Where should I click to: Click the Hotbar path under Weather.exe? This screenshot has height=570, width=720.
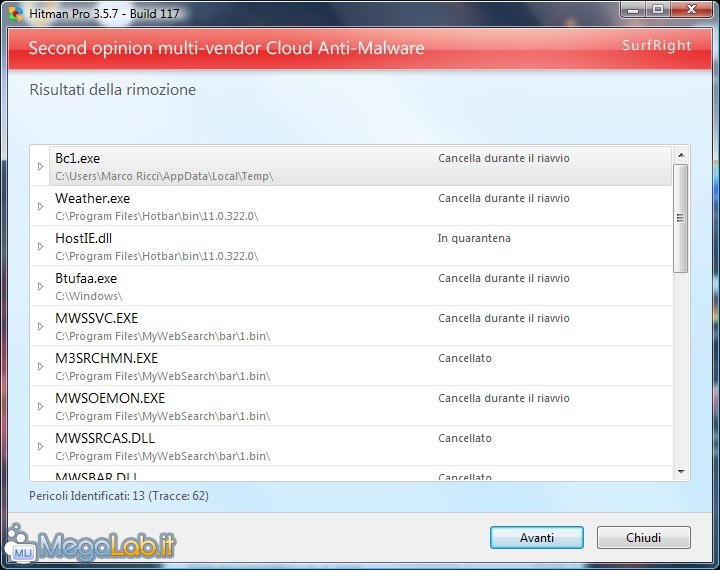[x=157, y=216]
